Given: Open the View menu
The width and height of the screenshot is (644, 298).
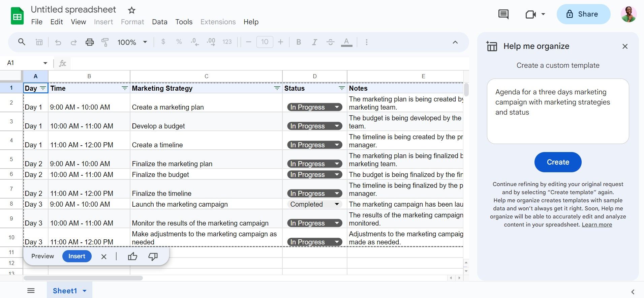Looking at the screenshot, I should pos(78,22).
